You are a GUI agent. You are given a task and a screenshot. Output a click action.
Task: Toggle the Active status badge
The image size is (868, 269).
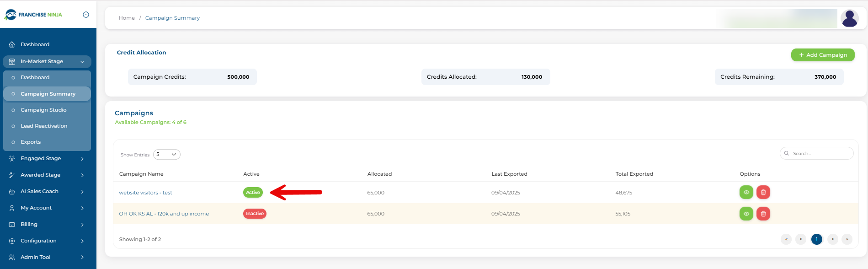tap(253, 193)
